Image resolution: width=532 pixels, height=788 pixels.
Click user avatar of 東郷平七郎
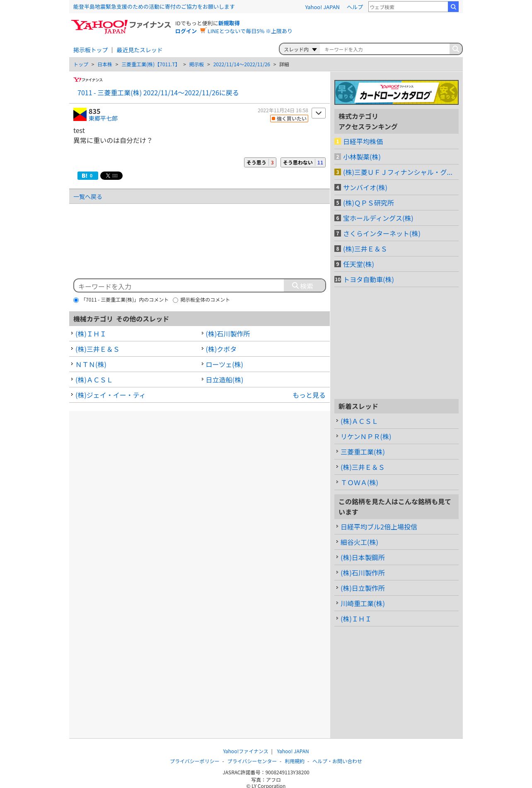pos(80,114)
